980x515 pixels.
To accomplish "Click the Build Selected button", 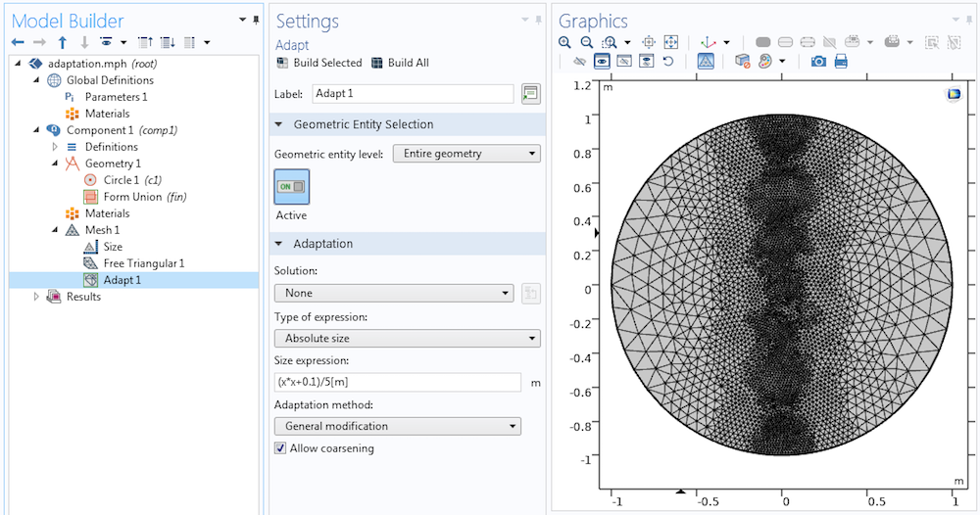I will (x=319, y=63).
